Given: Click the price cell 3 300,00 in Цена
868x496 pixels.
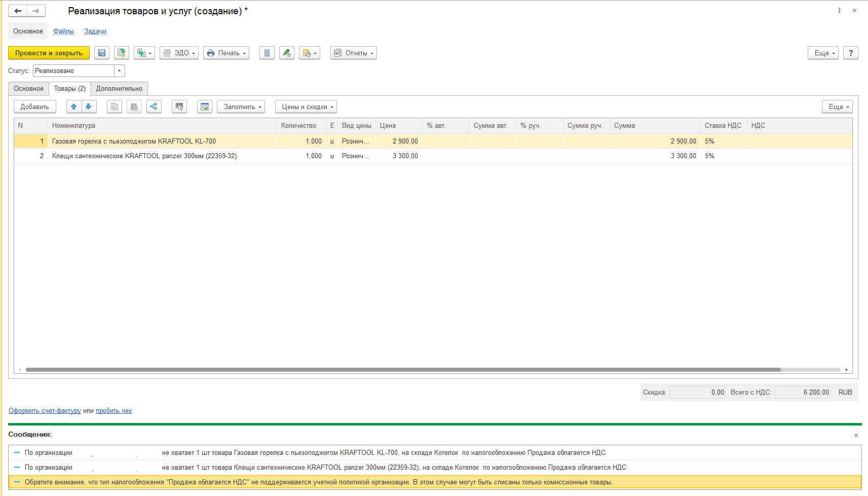Looking at the screenshot, I should pos(399,156).
